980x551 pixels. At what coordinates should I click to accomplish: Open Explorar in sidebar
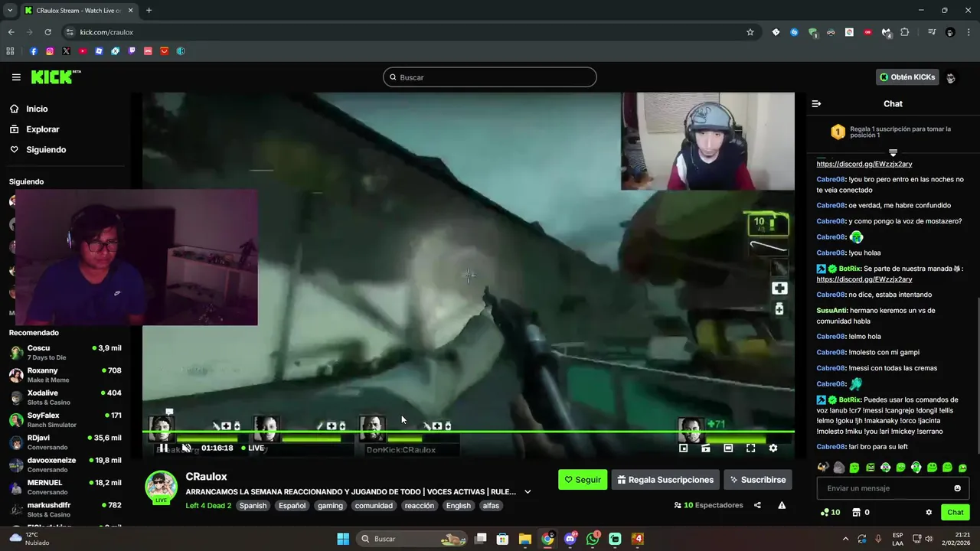42,129
